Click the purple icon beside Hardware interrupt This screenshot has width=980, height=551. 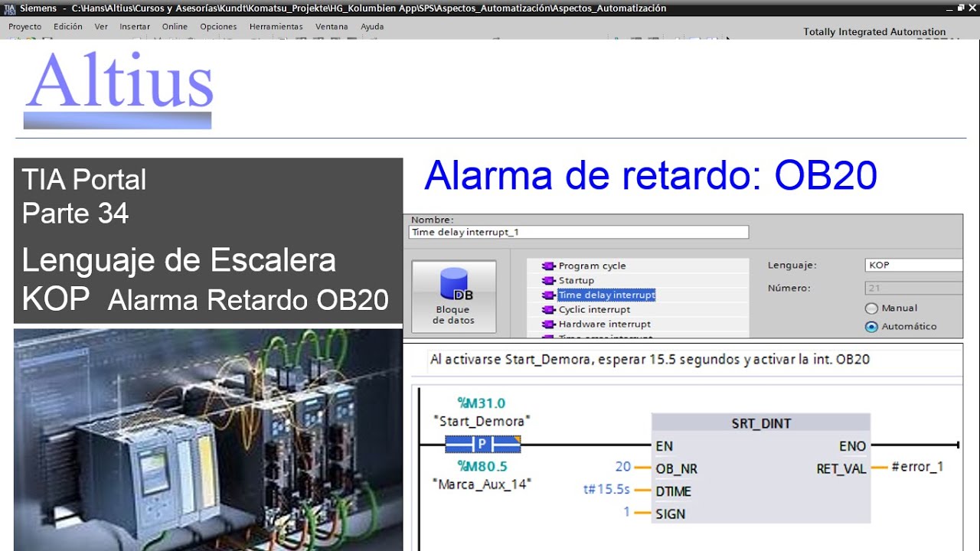pos(548,324)
